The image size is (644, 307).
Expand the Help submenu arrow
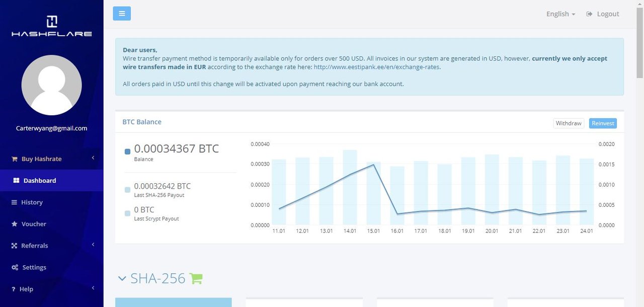[93, 288]
